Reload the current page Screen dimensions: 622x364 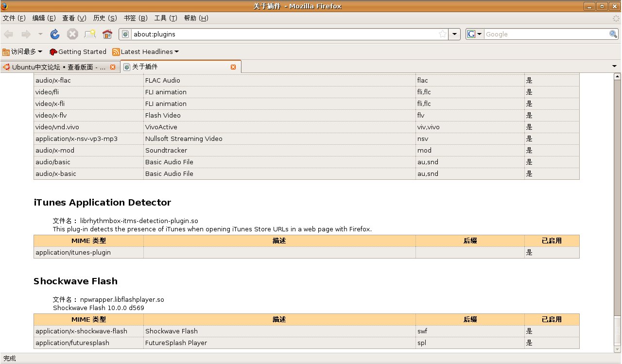coord(55,34)
